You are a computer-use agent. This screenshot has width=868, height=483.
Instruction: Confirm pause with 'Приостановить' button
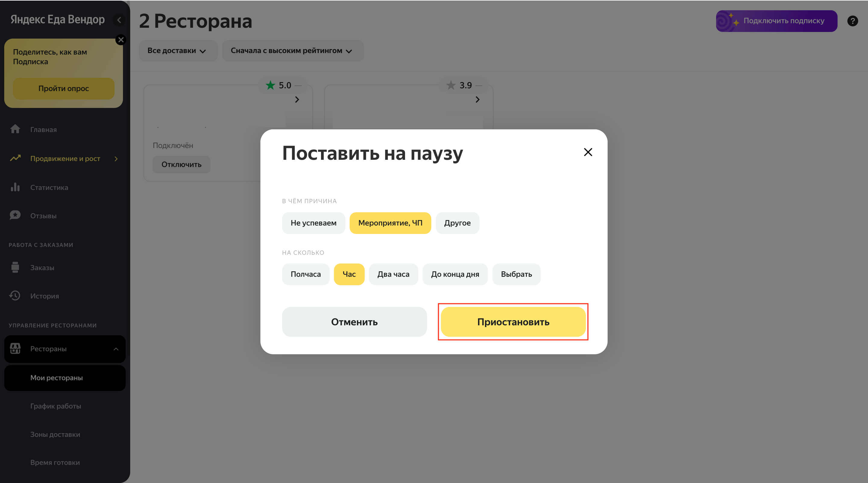point(513,322)
